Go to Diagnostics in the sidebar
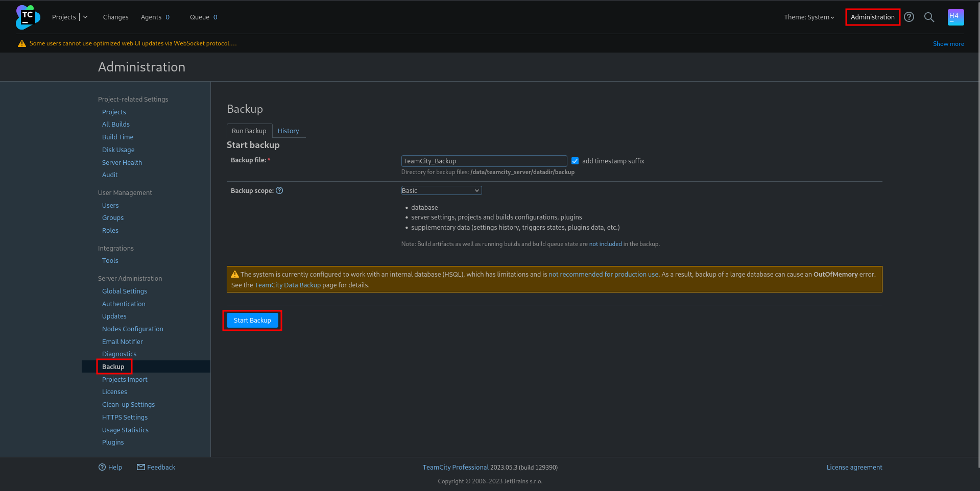This screenshot has height=491, width=980. (x=119, y=354)
